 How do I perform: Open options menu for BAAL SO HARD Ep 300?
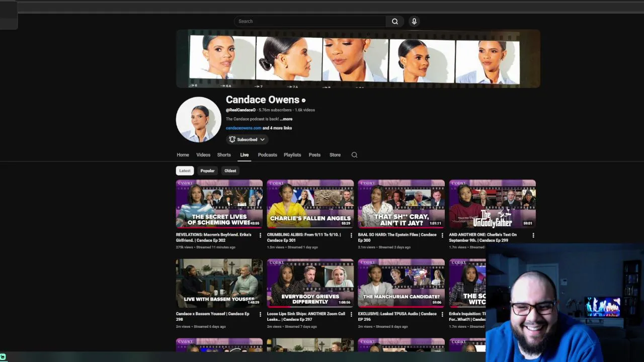click(442, 235)
